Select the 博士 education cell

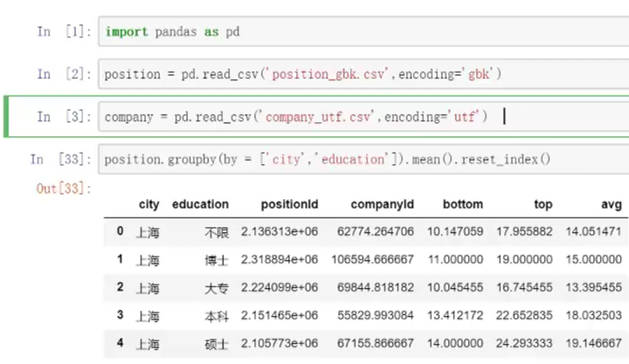coord(216,260)
